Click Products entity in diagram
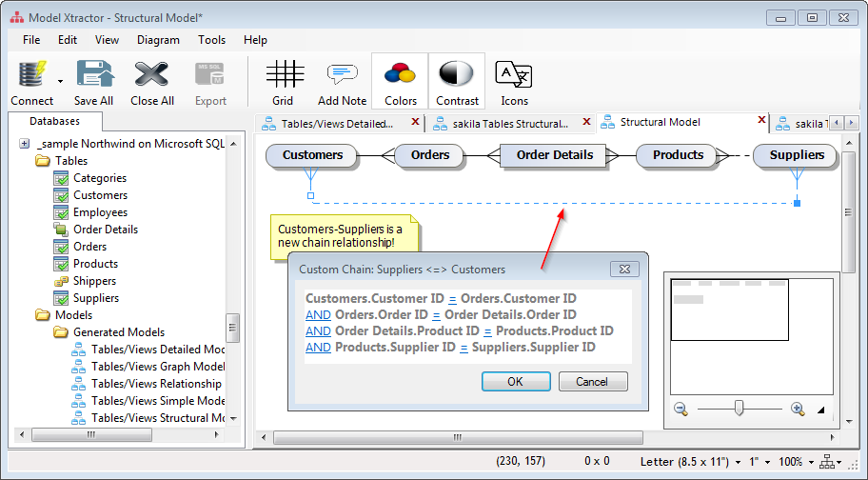Viewport: 868px width, 480px height. coord(678,155)
